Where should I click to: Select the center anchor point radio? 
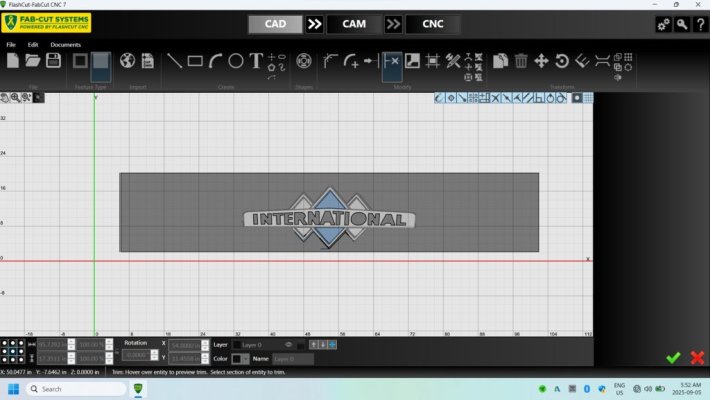click(x=13, y=351)
